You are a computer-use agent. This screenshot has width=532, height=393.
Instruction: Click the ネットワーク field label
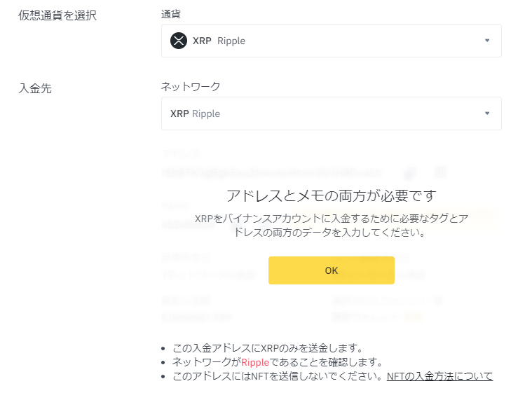point(191,86)
